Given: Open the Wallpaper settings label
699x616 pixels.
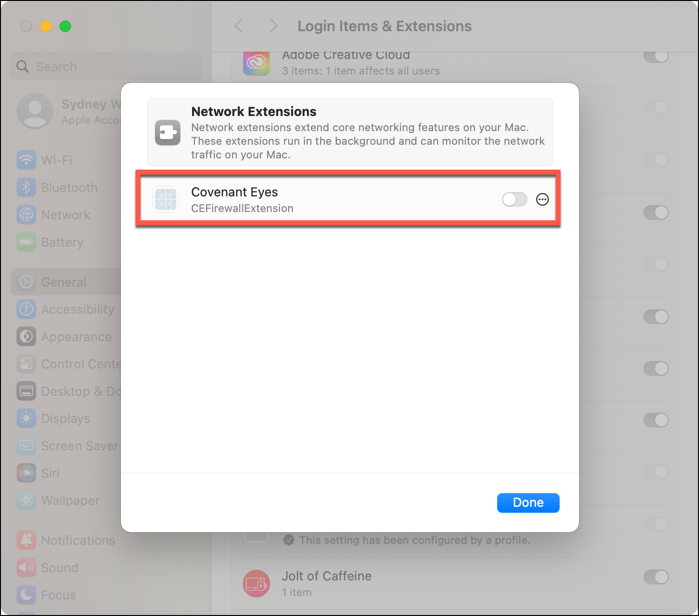Looking at the screenshot, I should click(70, 500).
